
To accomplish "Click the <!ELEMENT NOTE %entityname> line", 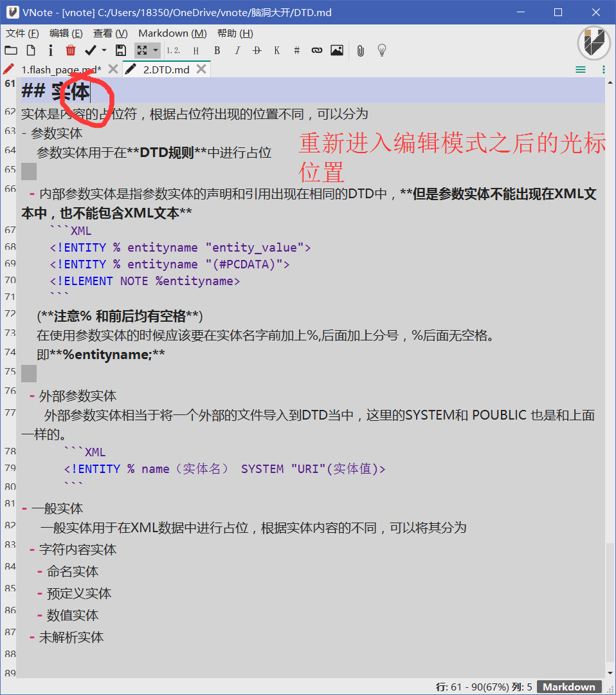I will pos(145,281).
